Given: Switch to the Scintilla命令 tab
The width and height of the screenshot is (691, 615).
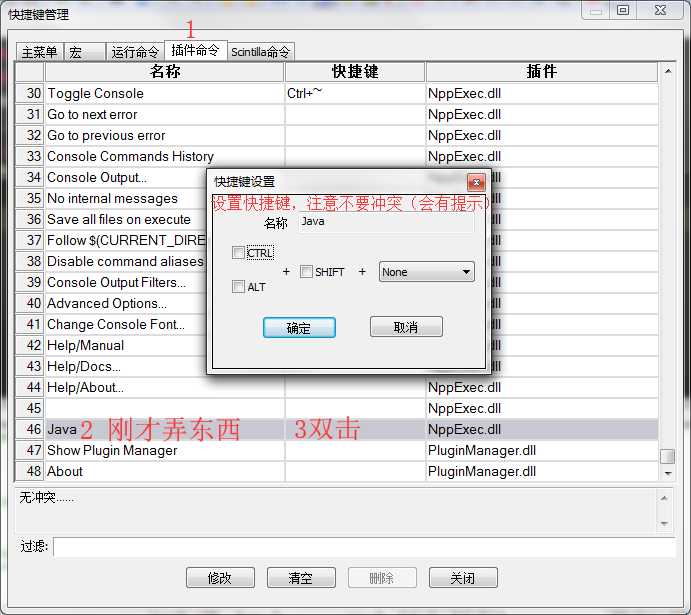Looking at the screenshot, I should 260,52.
